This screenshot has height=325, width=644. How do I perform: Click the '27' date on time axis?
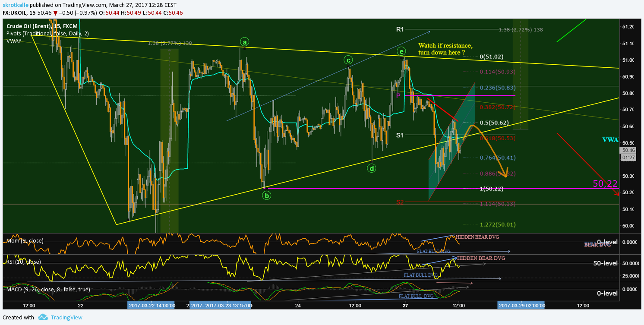[405, 306]
